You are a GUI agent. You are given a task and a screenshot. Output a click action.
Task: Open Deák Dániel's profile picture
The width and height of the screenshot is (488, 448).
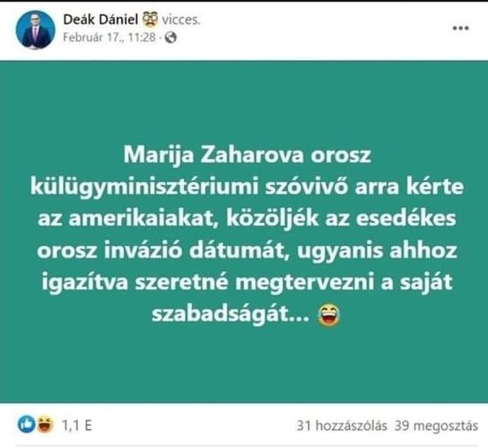coord(35,29)
